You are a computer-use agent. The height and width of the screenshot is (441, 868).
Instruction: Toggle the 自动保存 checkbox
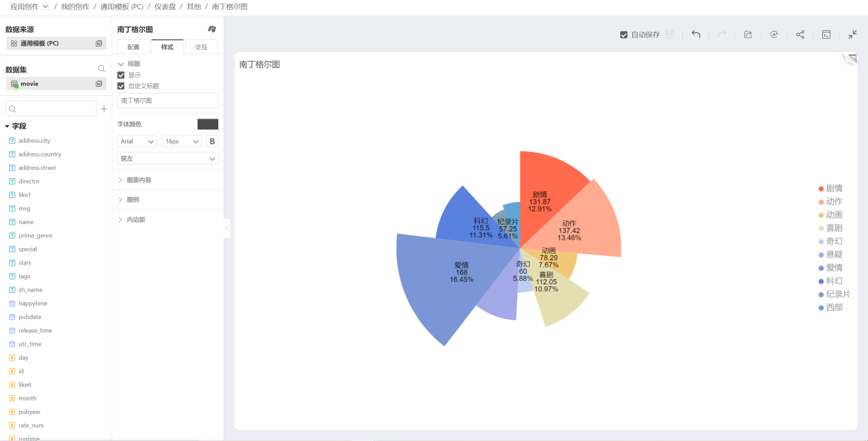pyautogui.click(x=624, y=35)
